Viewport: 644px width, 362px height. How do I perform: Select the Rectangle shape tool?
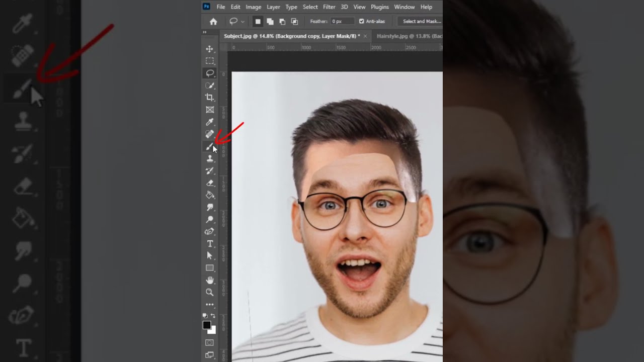point(210,268)
